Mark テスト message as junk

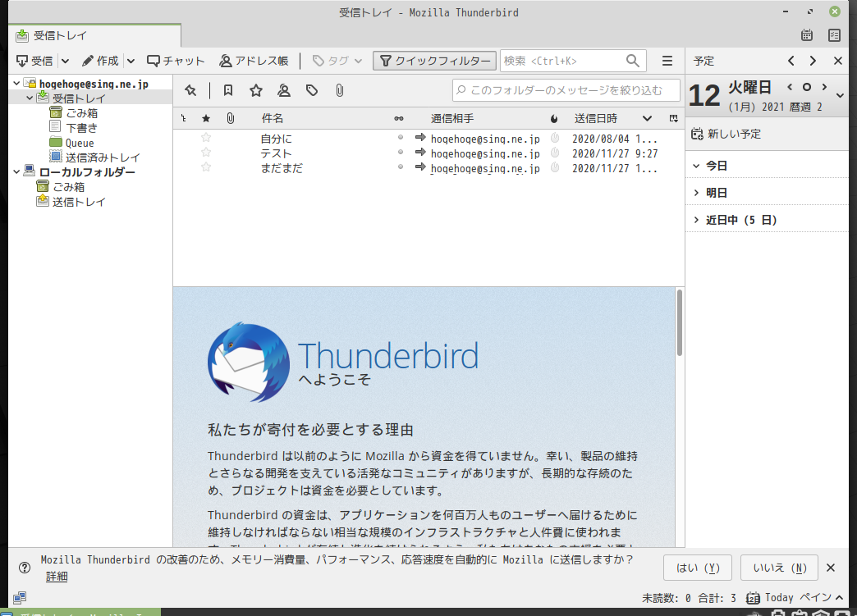555,153
